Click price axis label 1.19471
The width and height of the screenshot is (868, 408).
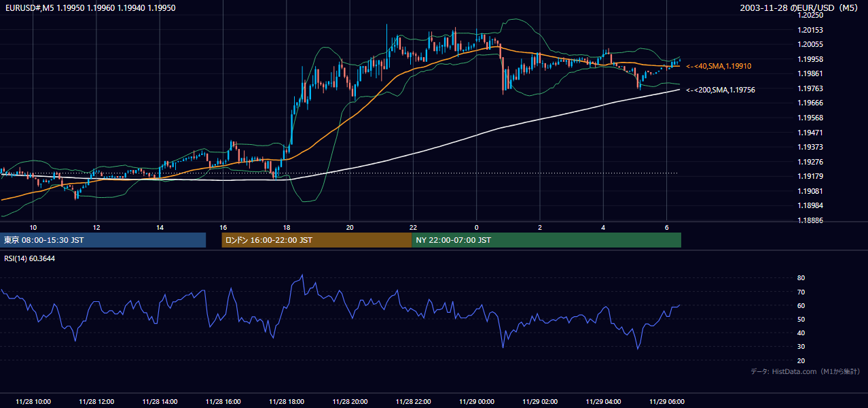[x=810, y=133]
